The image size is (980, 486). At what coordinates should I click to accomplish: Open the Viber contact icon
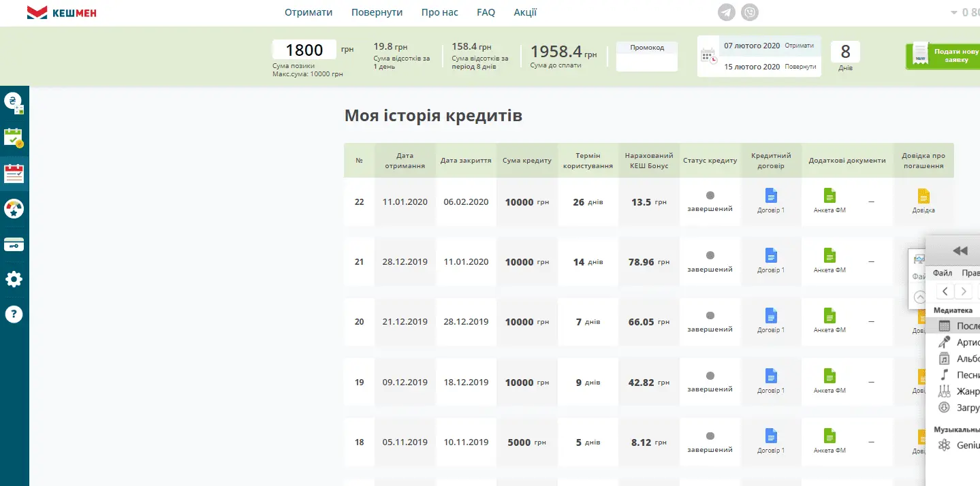point(750,12)
